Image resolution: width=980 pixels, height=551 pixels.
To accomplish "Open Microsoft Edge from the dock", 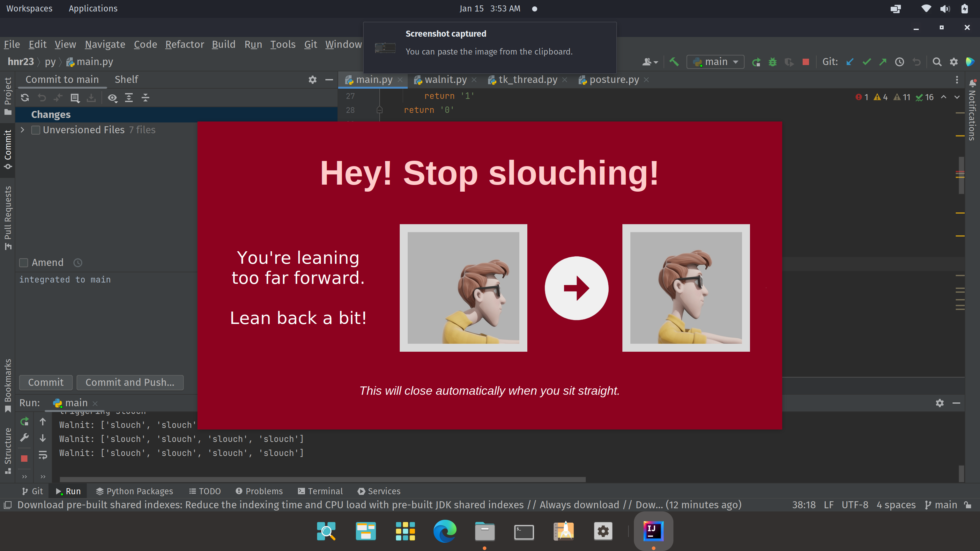I will click(x=445, y=531).
